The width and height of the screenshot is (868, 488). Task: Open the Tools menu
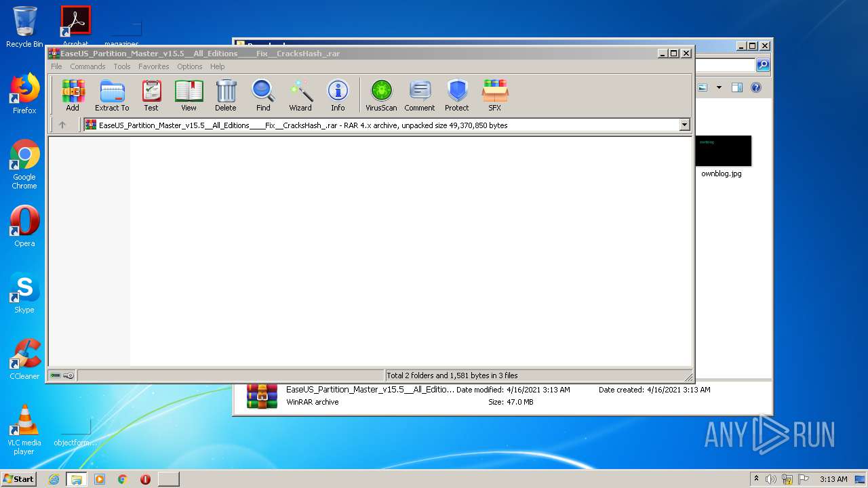[122, 66]
